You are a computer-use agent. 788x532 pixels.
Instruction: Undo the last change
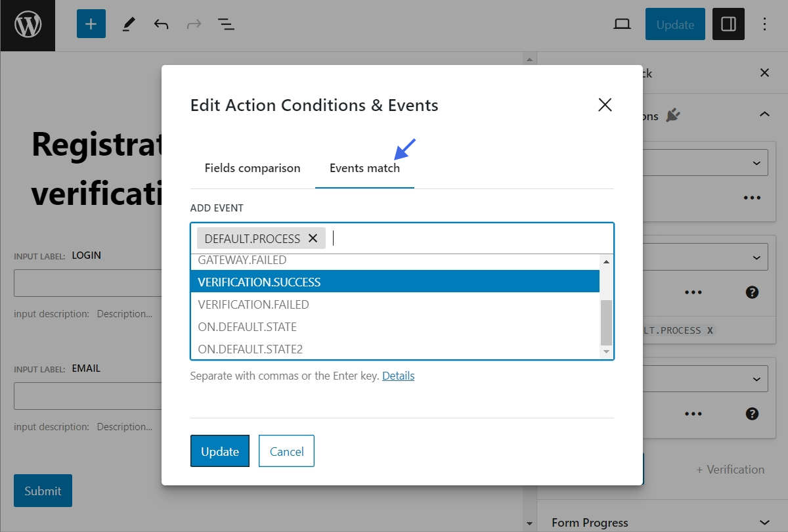click(x=161, y=24)
